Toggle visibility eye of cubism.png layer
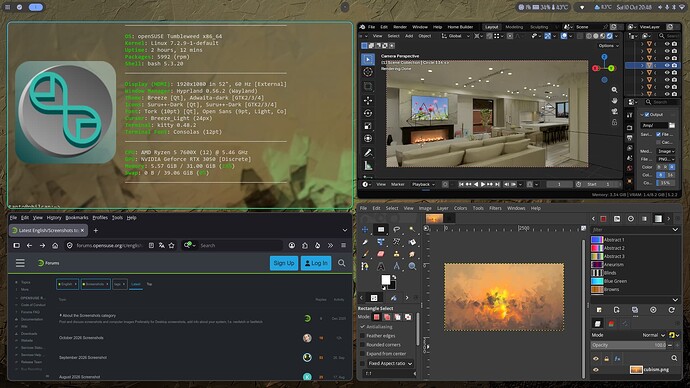Screen dimensions: 690x388 (596, 370)
